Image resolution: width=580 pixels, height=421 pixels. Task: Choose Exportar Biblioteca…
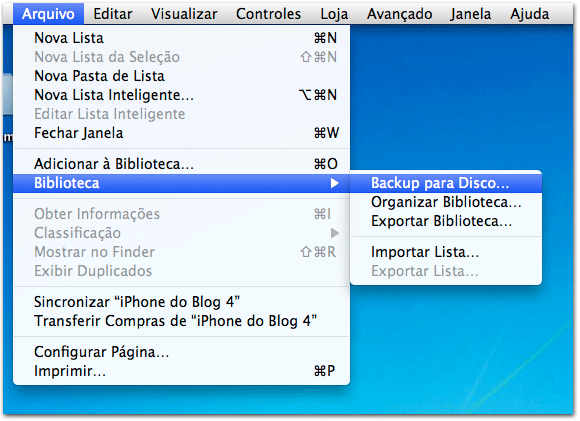coord(446,221)
